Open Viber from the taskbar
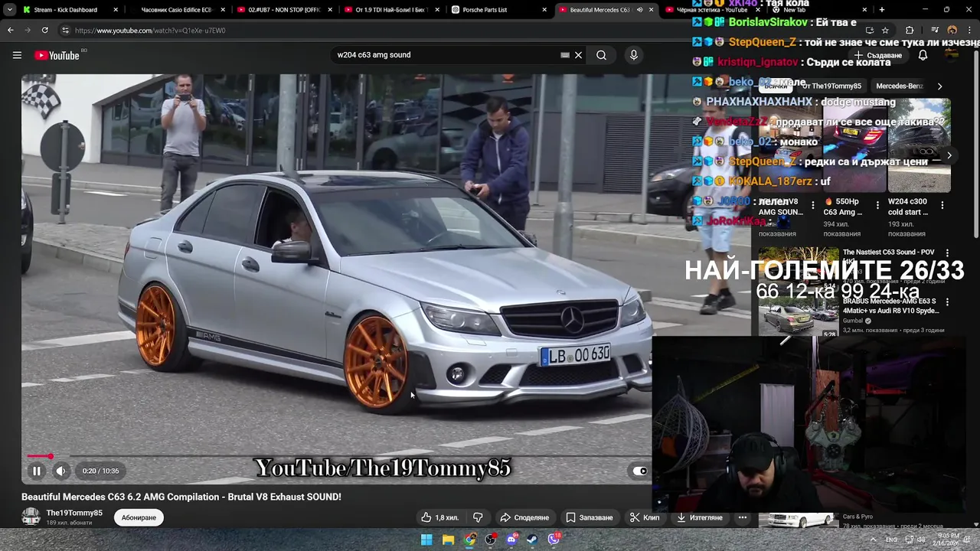Screen dimensions: 980x551 pos(554,540)
